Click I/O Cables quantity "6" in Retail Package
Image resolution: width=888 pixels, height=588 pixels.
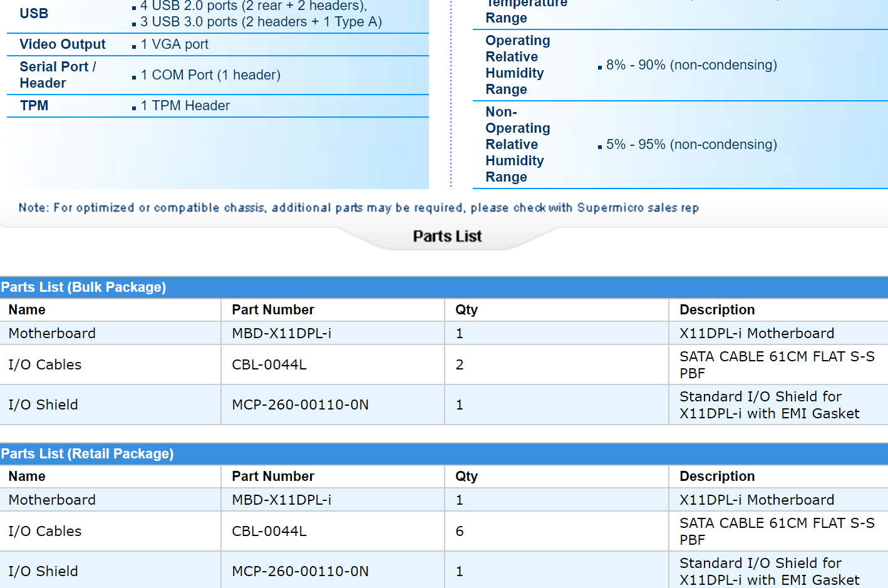(460, 532)
